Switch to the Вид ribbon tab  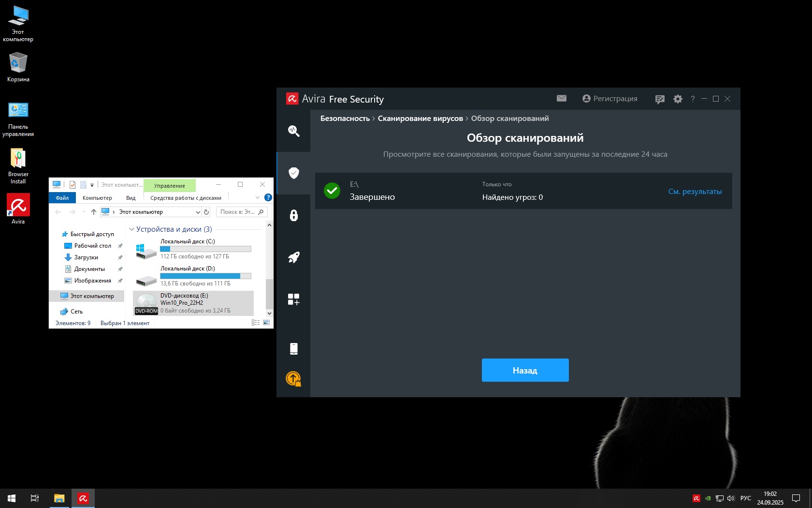click(130, 198)
